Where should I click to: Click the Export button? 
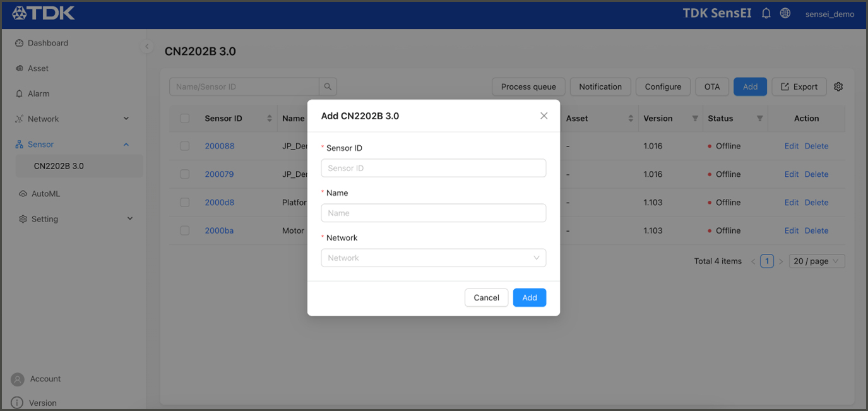tap(799, 86)
